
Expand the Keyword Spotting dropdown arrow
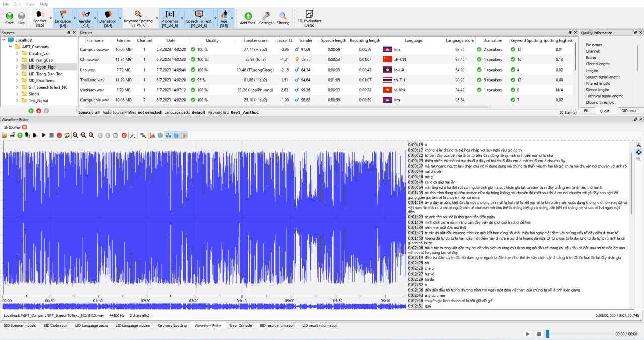156,18
